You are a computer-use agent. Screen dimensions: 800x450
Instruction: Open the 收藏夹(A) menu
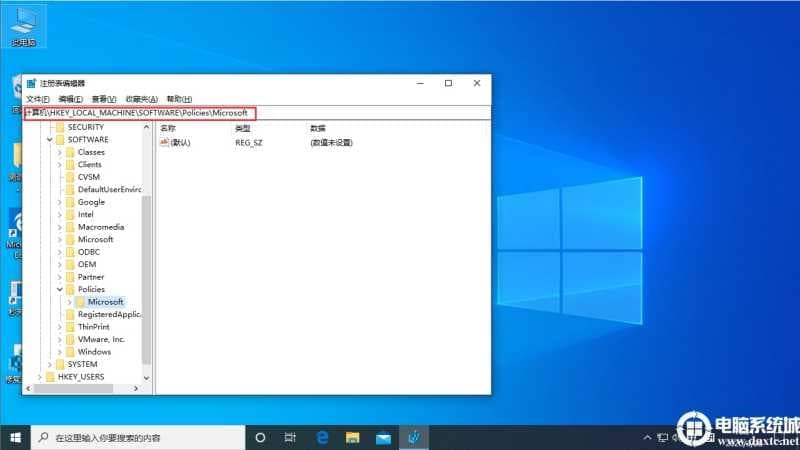[141, 99]
